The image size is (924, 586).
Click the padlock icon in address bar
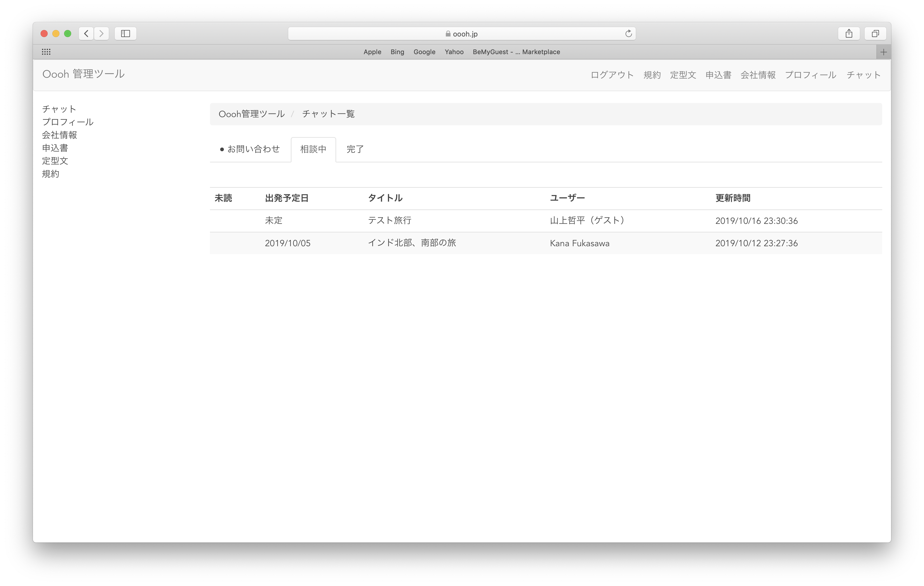[x=448, y=34]
